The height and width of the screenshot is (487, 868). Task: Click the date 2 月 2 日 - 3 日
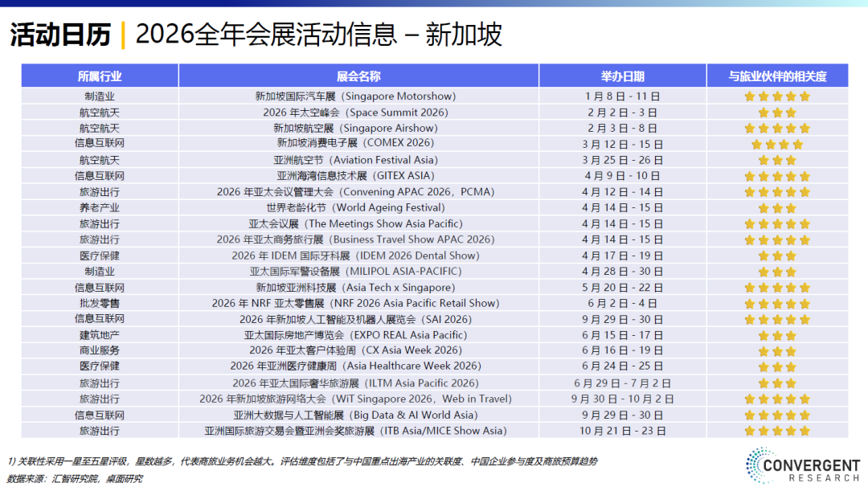(622, 113)
